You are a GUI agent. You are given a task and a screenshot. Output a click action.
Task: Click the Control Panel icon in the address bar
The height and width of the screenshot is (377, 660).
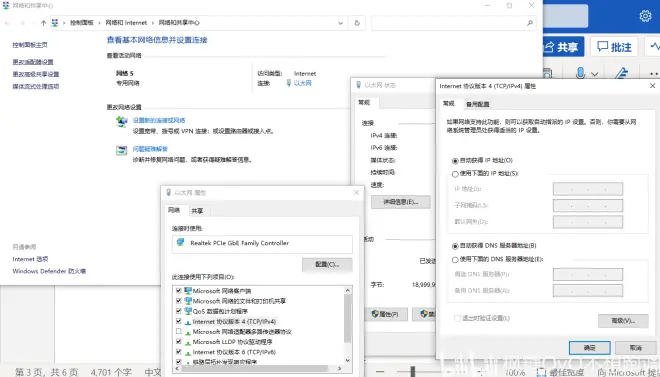click(55, 23)
